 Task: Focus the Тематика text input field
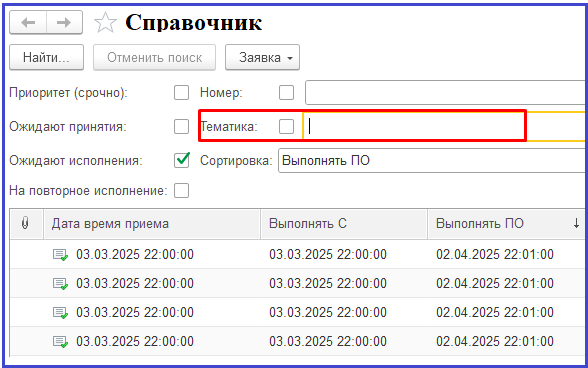point(444,126)
